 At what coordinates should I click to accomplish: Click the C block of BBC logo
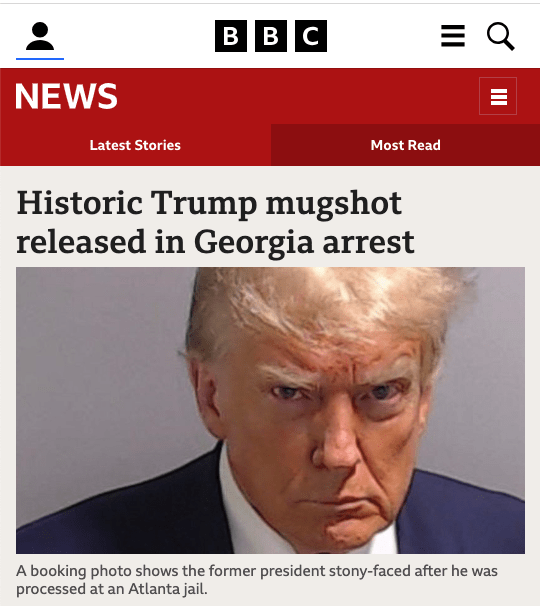(311, 36)
